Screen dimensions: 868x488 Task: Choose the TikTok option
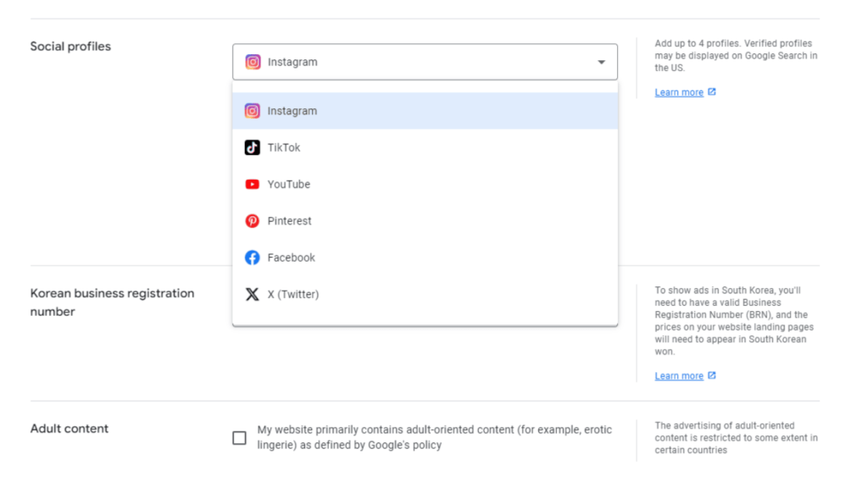(426, 147)
